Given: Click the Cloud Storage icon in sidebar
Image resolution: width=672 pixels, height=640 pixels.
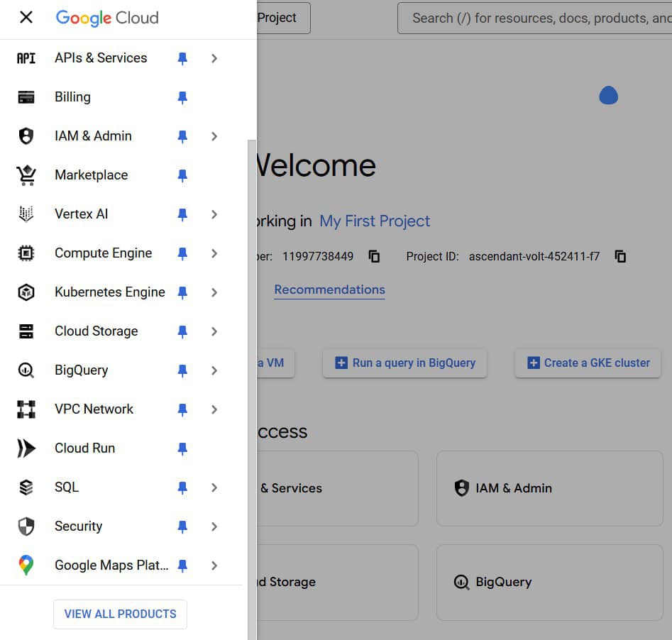Looking at the screenshot, I should point(26,331).
